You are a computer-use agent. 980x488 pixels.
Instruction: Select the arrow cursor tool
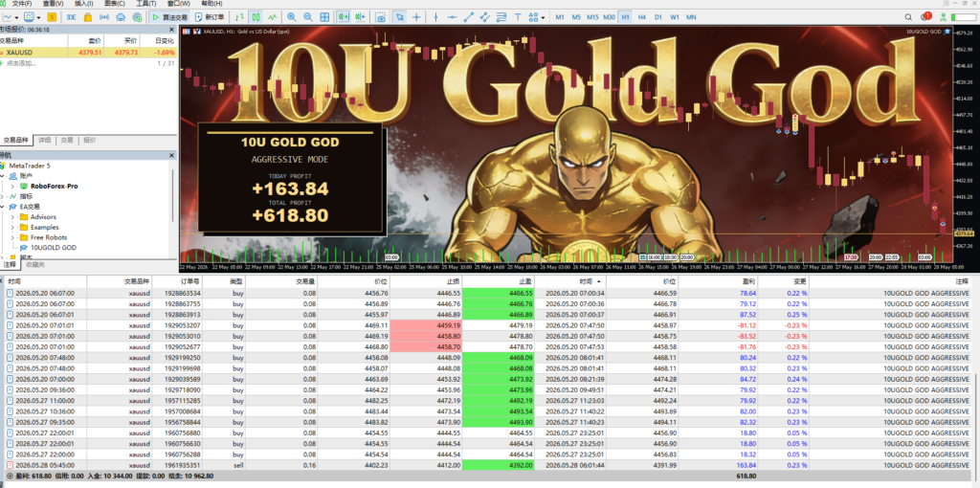point(400,17)
